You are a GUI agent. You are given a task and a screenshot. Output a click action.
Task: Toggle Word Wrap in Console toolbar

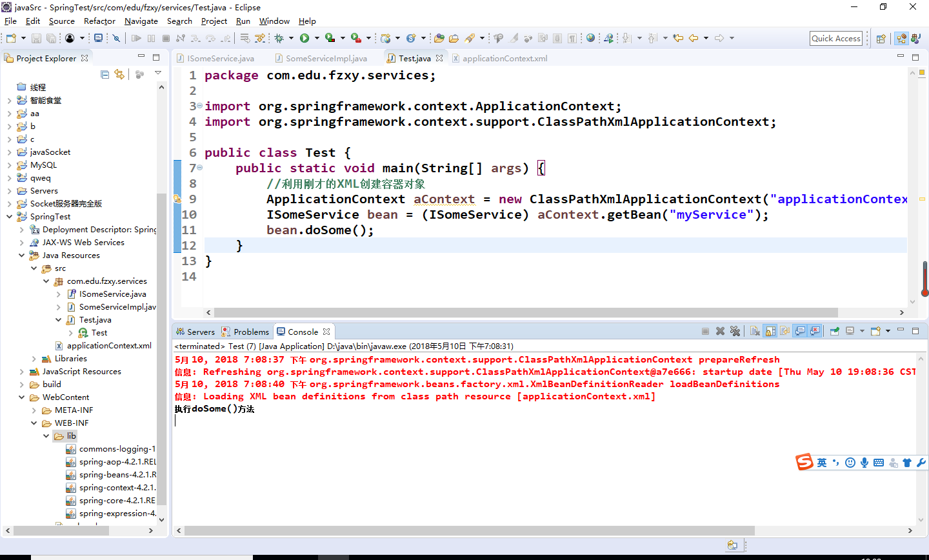[785, 331]
